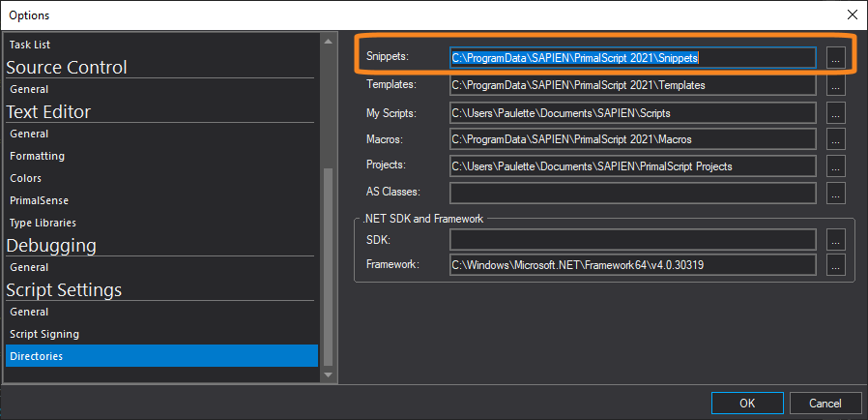The image size is (868, 420).
Task: Click the scroll down arrow of options list
Action: (329, 375)
